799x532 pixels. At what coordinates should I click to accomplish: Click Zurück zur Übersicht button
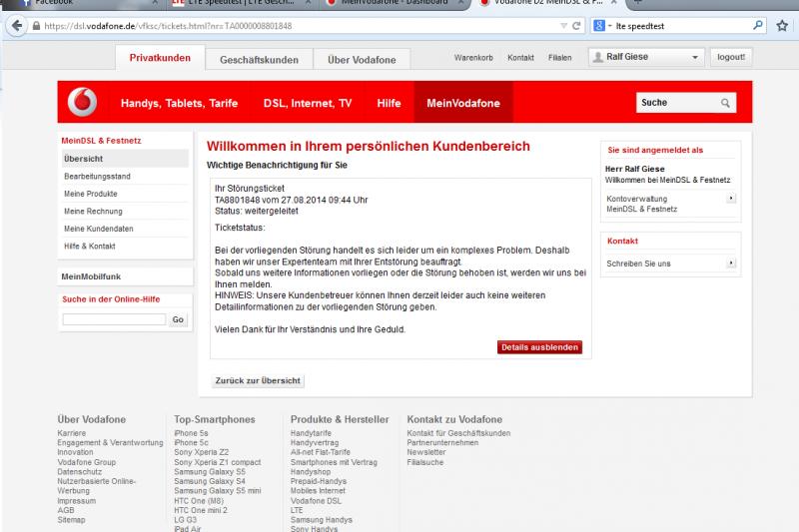click(258, 380)
